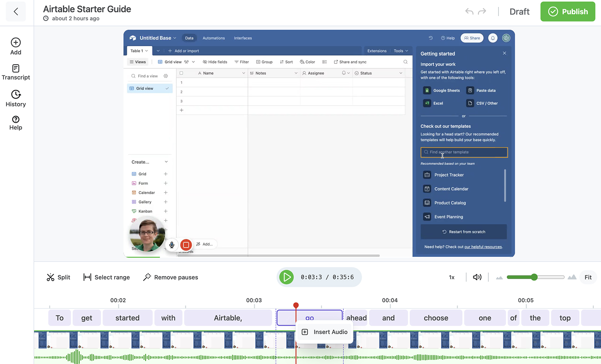The image size is (601, 364).
Task: Choose the Select range tool
Action: click(107, 277)
